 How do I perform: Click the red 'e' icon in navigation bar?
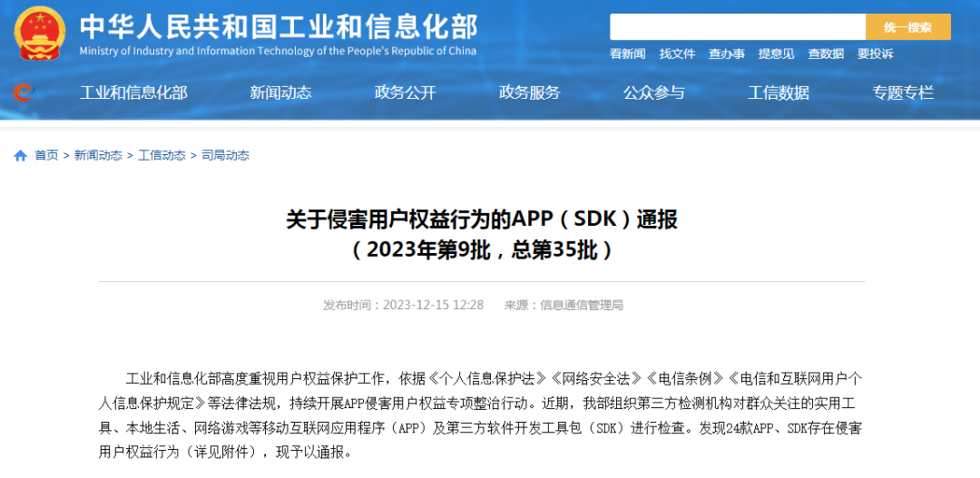pyautogui.click(x=22, y=92)
